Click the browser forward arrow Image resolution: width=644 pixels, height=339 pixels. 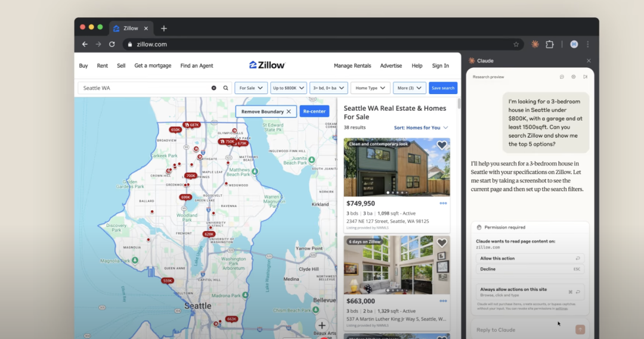(x=98, y=44)
